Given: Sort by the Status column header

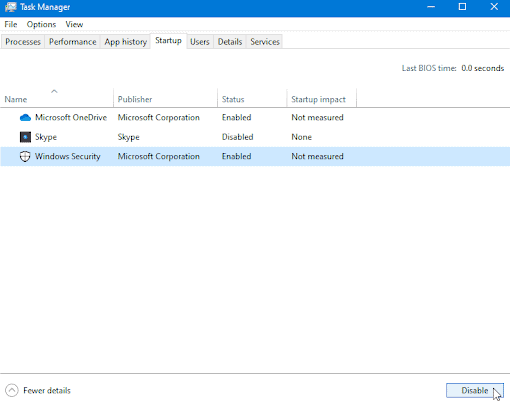Looking at the screenshot, I should pos(252,99).
